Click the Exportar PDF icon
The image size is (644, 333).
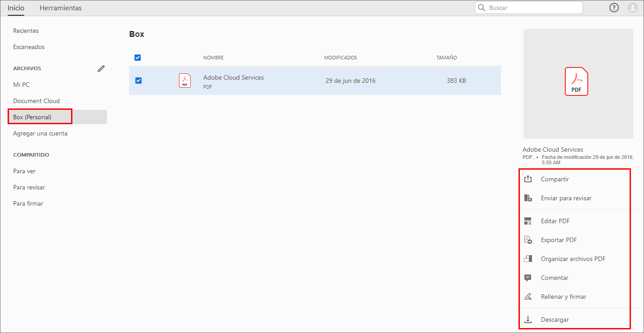click(x=528, y=240)
